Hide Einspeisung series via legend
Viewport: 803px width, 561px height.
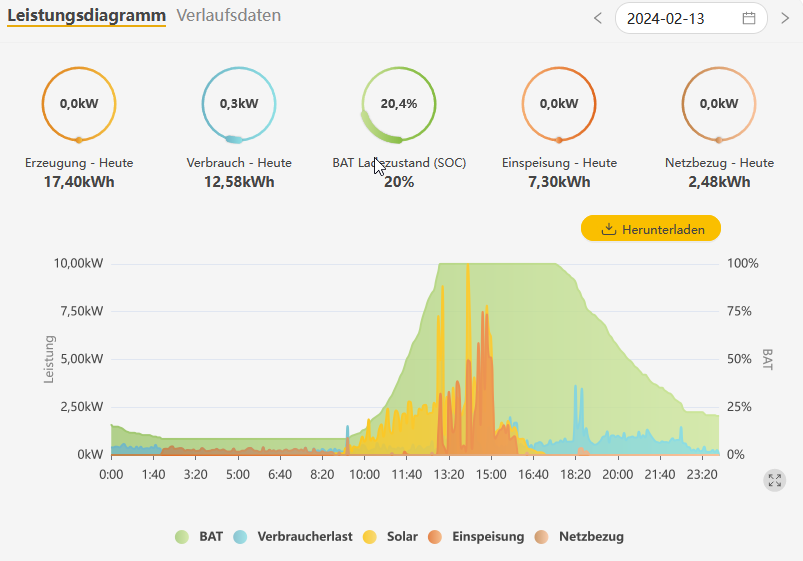coord(476,536)
